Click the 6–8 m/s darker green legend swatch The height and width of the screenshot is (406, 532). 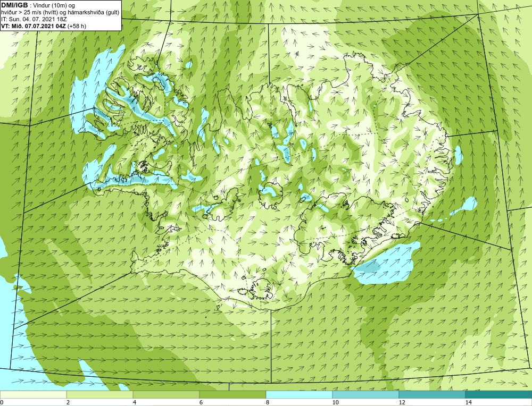[233, 395]
